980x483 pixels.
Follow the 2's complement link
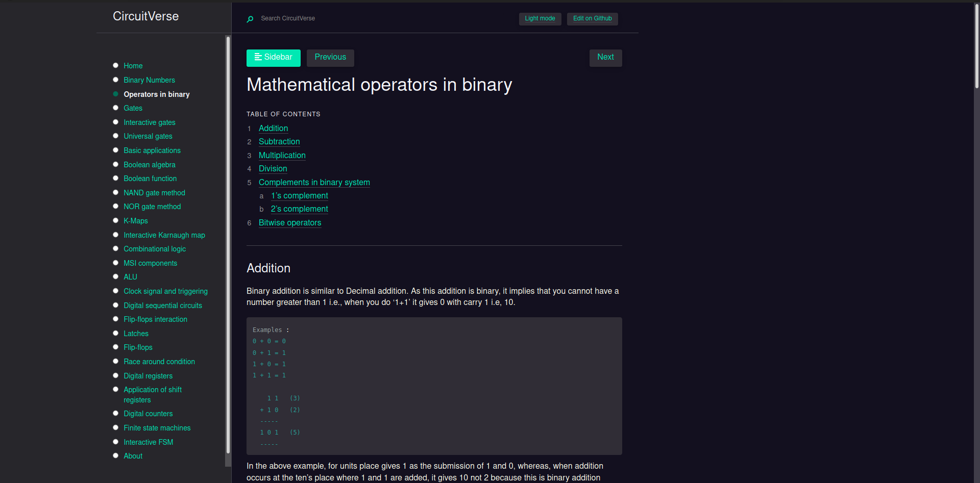click(299, 209)
